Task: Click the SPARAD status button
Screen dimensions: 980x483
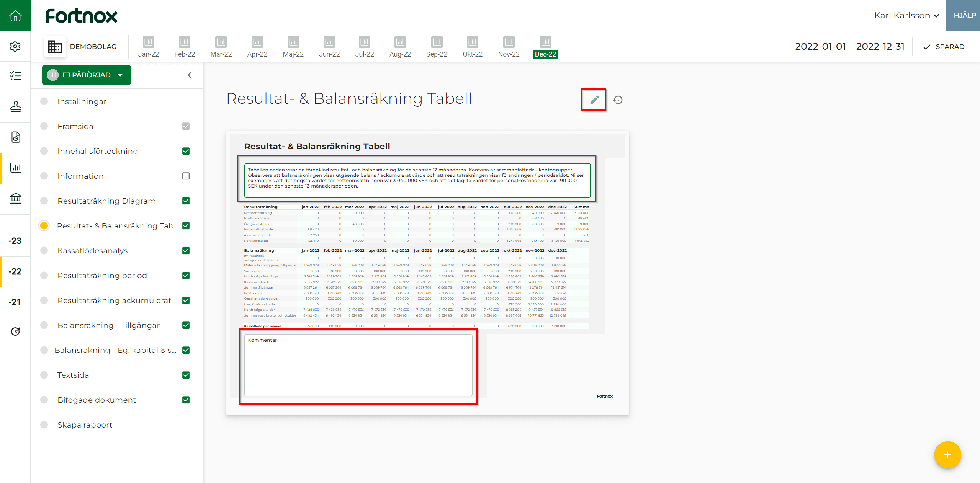Action: pos(944,47)
